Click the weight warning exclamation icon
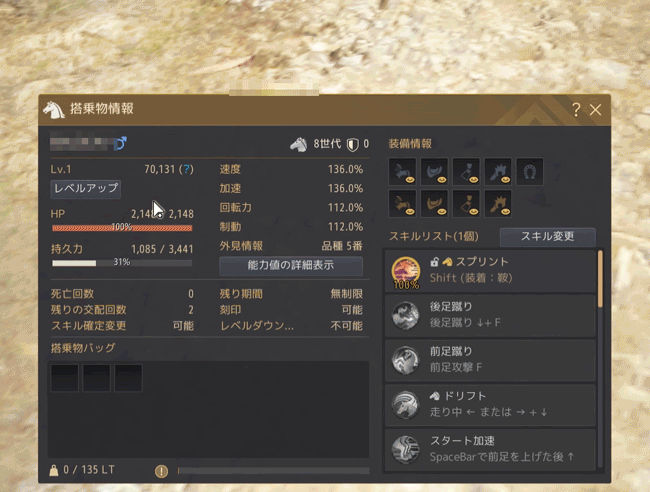 pos(161,471)
